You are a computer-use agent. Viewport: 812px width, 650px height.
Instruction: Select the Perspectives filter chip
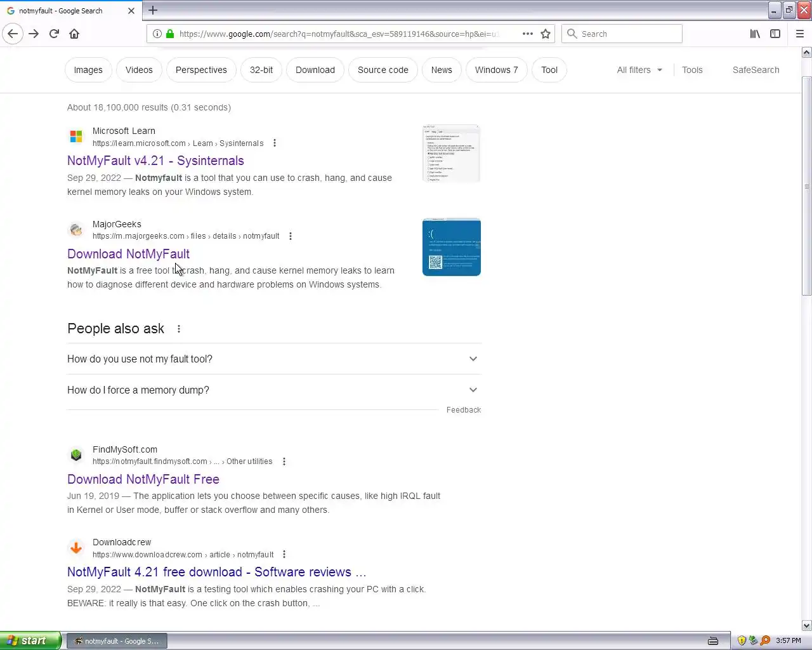(201, 70)
